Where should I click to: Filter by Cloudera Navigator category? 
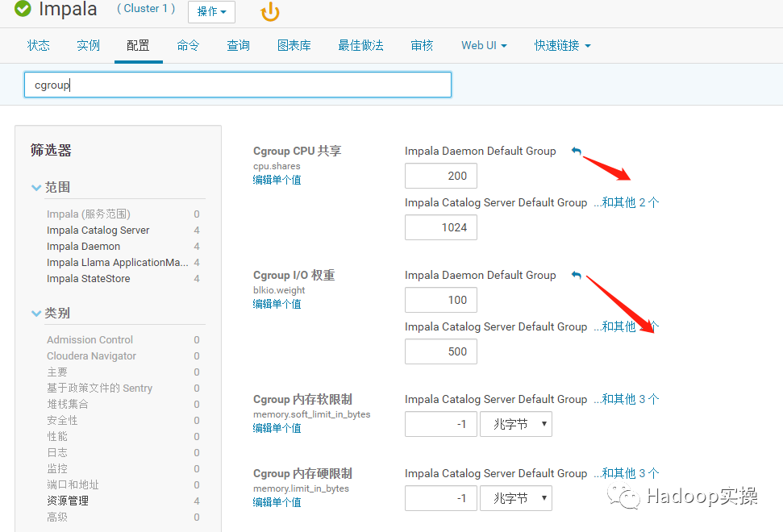coord(91,355)
